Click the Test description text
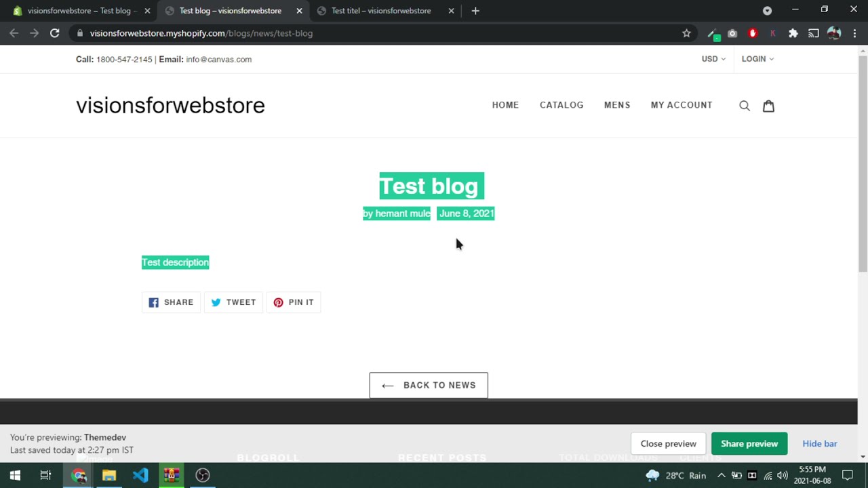The width and height of the screenshot is (868, 488). [x=175, y=262]
